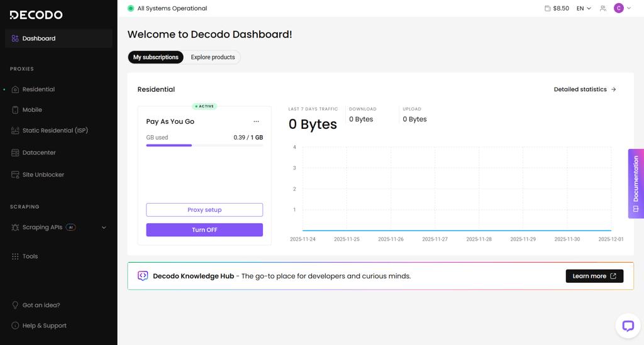Open the EN language dropdown

pyautogui.click(x=584, y=8)
